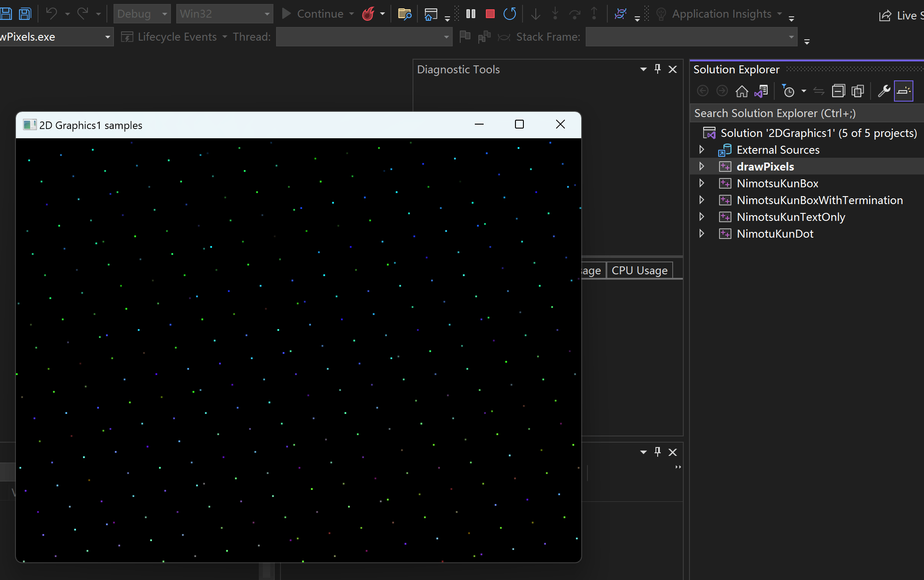Click the Solution Explorer Back arrow
924x580 pixels.
pos(703,91)
